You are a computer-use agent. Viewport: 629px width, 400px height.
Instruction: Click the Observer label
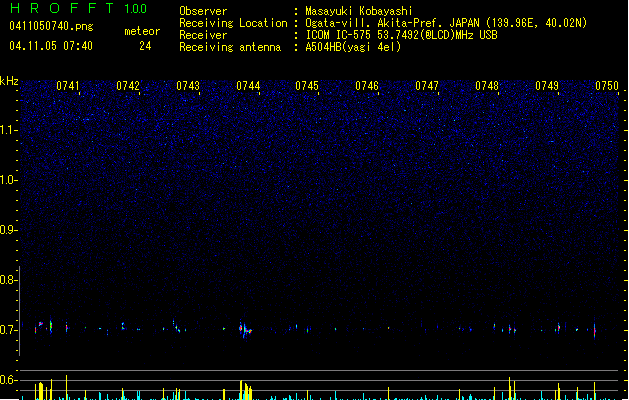pos(203,11)
